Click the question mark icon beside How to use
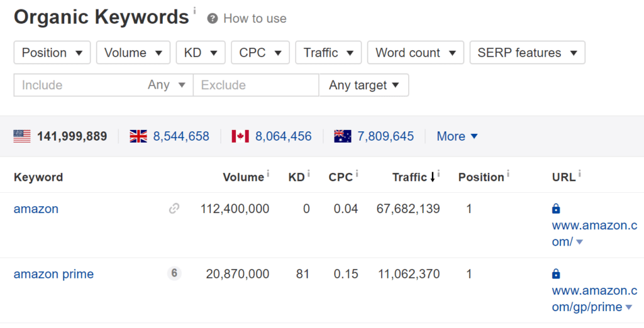This screenshot has width=644, height=328. coord(213,19)
